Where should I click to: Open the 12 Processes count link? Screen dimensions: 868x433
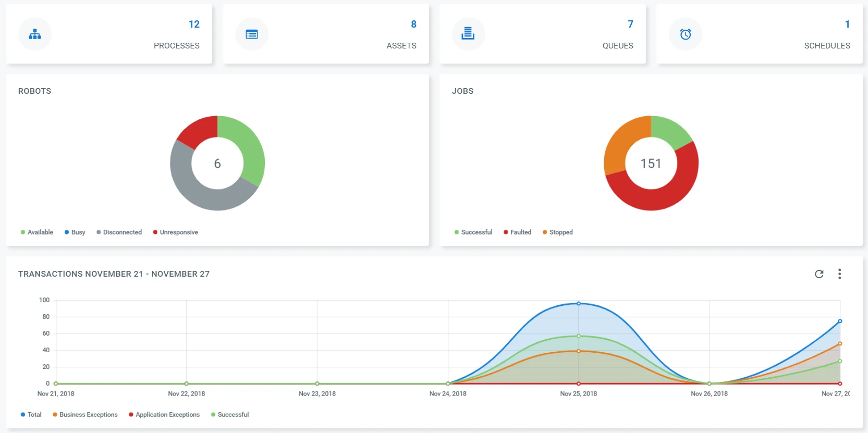coord(194,24)
